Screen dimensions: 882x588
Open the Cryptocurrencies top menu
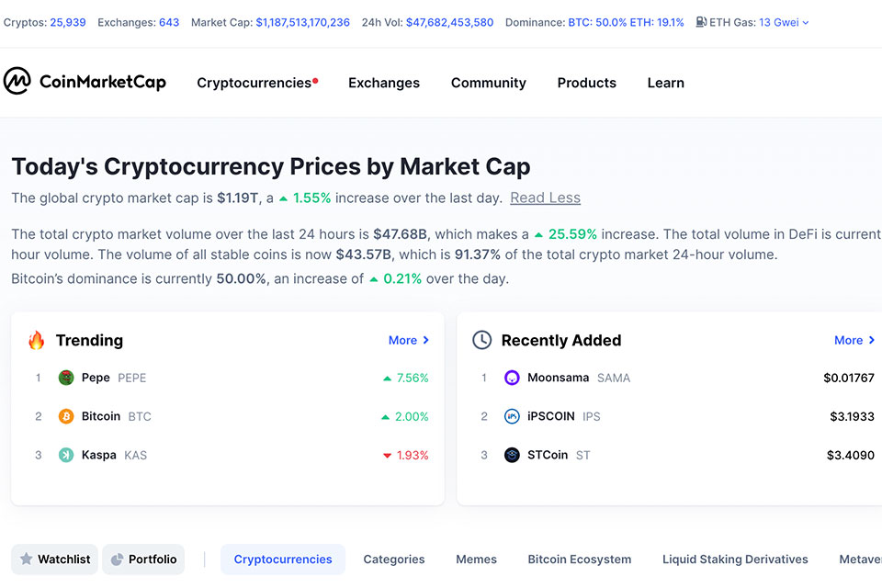[254, 83]
